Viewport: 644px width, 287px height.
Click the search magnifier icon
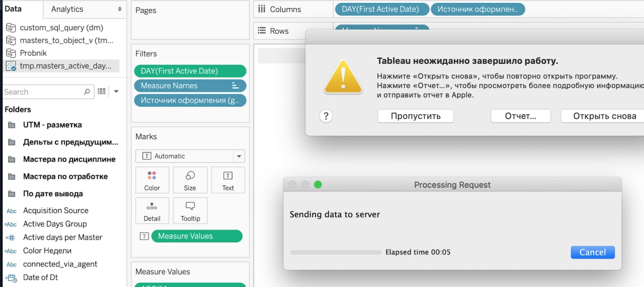point(87,91)
